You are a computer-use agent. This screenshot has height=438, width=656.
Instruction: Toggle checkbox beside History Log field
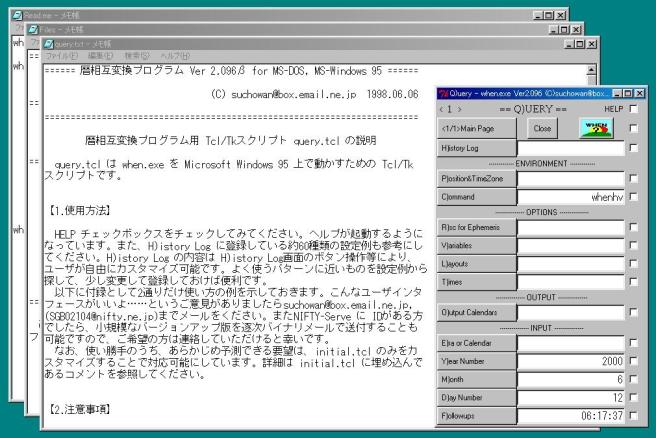point(633,148)
